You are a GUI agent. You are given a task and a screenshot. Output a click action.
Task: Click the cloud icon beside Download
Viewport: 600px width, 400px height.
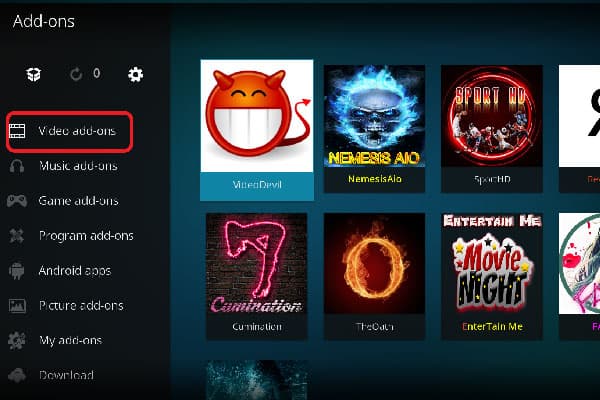tap(17, 376)
